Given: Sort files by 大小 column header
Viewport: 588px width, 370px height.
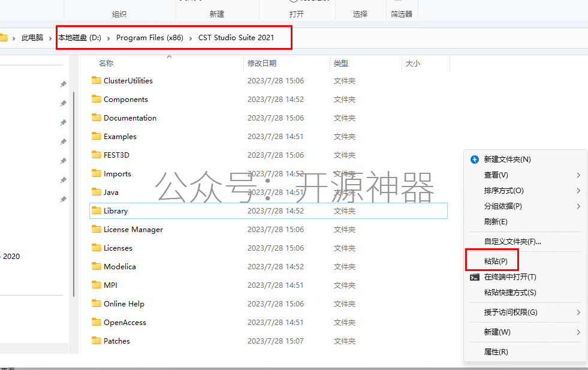Looking at the screenshot, I should tap(413, 64).
